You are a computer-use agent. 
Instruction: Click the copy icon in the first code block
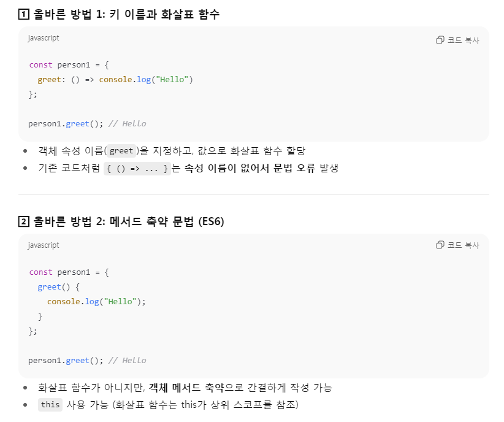tap(440, 40)
